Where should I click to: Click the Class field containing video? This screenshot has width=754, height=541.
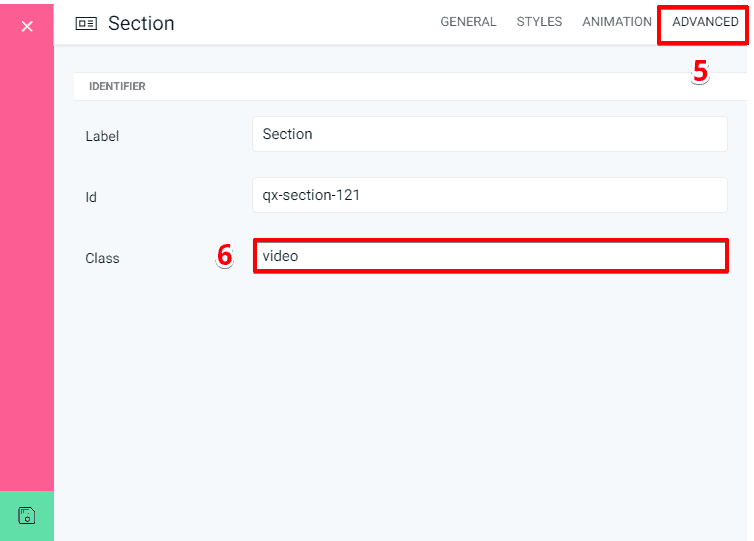point(489,256)
